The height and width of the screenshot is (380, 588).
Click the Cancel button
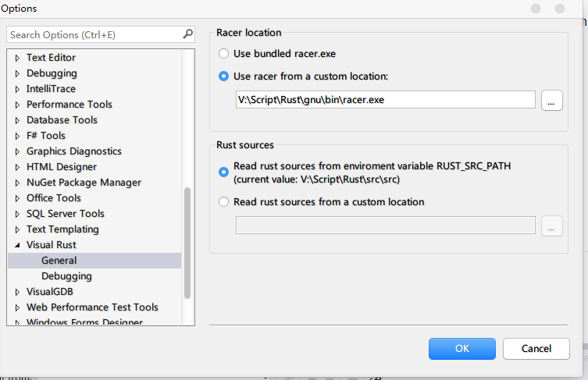point(536,349)
